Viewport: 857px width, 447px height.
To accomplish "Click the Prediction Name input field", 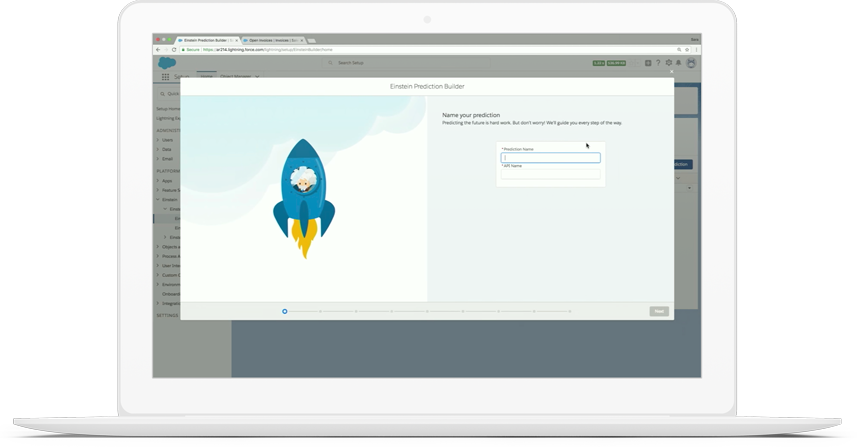I will click(550, 158).
